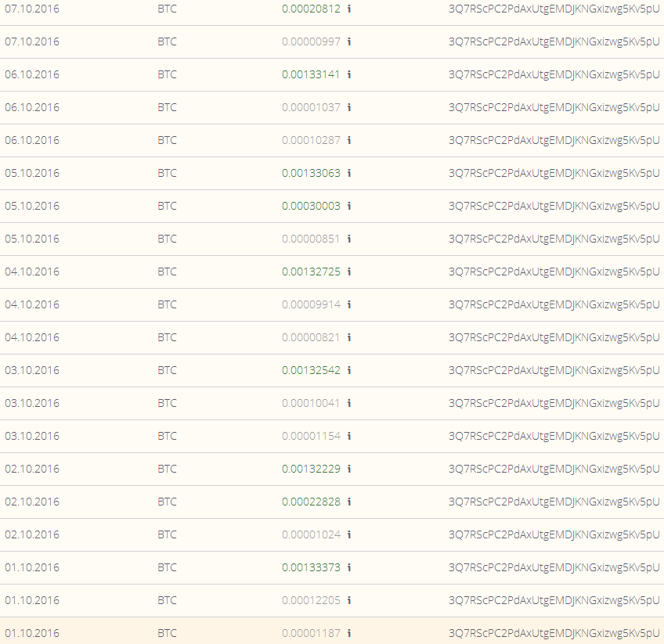Select amount 0.00012205

click(311, 600)
